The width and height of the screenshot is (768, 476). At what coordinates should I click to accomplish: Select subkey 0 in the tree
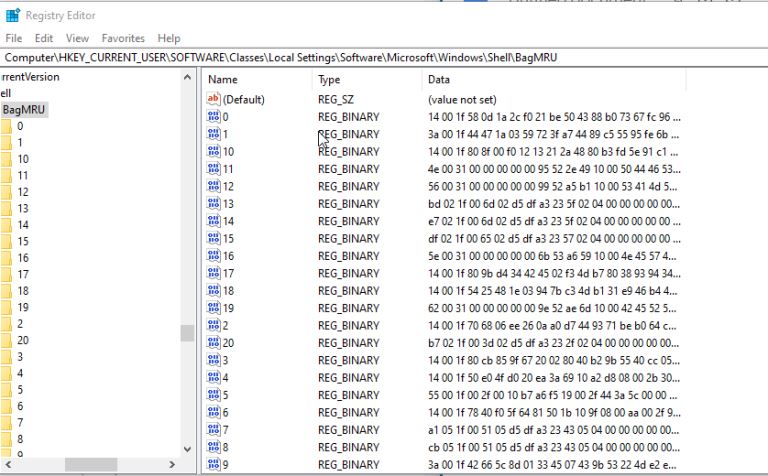coord(20,126)
